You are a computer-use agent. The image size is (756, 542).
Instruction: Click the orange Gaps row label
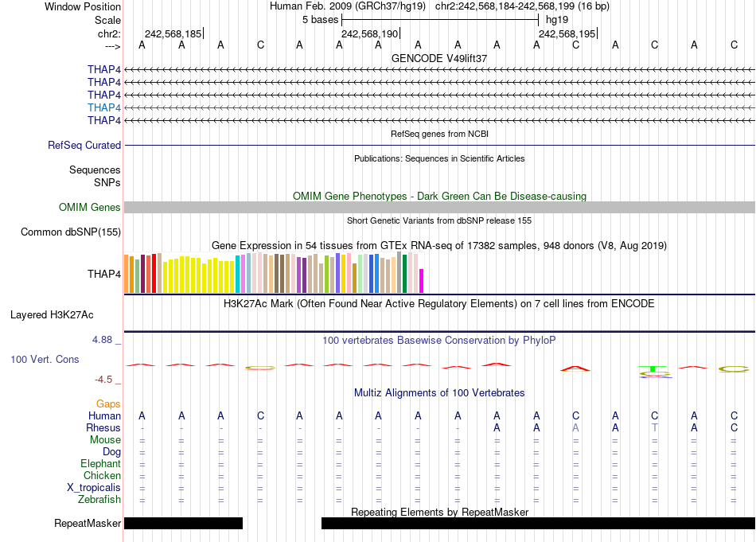[108, 404]
